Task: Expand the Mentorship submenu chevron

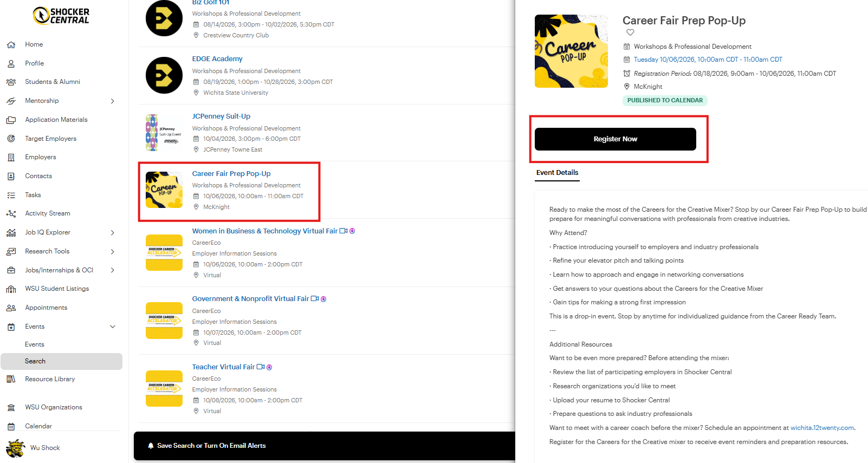Action: (x=113, y=101)
